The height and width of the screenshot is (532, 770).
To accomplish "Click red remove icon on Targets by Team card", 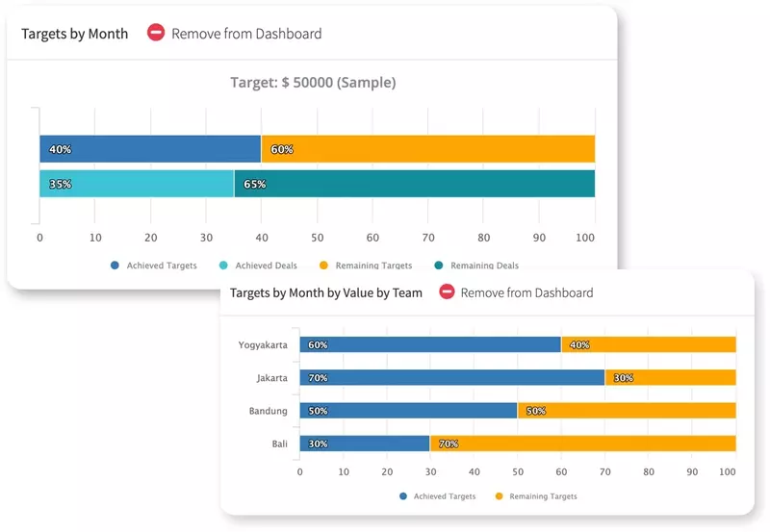I will [x=447, y=291].
